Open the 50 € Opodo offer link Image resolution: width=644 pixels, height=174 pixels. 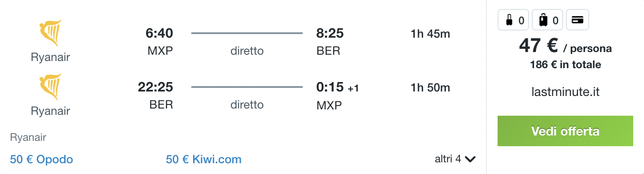click(x=41, y=159)
